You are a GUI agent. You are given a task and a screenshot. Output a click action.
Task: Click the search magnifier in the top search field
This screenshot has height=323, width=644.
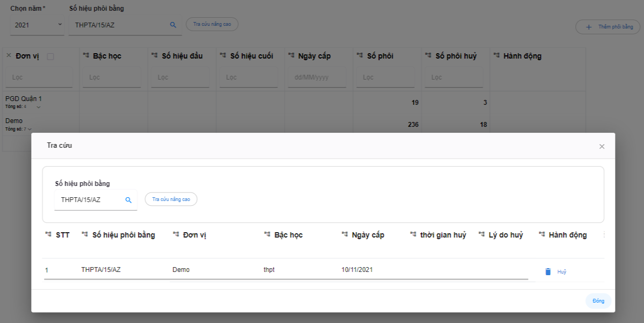173,25
